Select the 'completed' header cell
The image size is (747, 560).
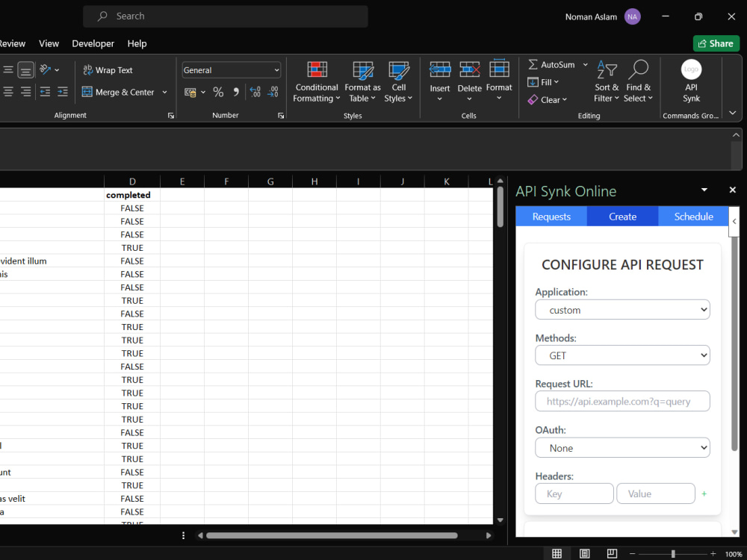[x=132, y=195]
